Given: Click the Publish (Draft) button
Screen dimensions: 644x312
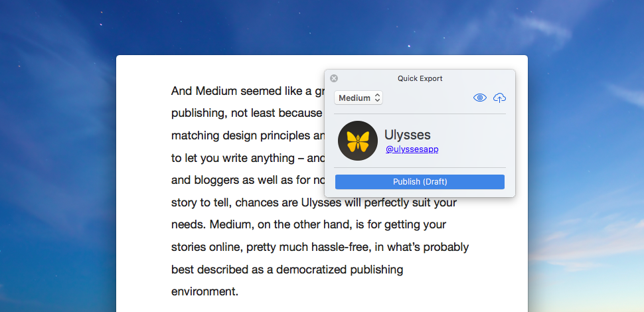Looking at the screenshot, I should click(420, 182).
